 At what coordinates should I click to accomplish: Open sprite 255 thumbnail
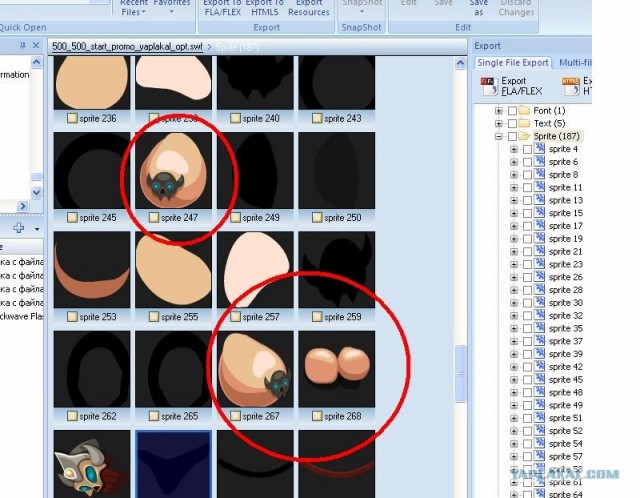click(x=173, y=270)
